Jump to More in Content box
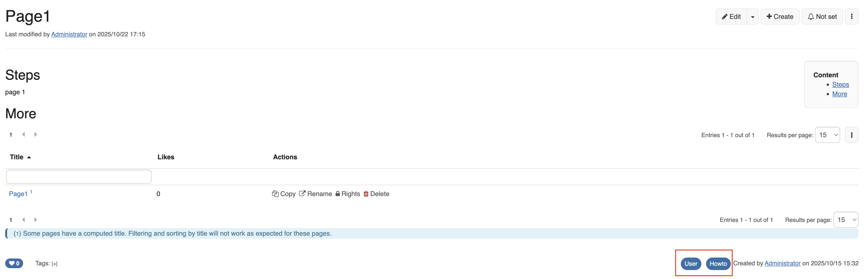This screenshot has width=868, height=279. click(x=839, y=94)
